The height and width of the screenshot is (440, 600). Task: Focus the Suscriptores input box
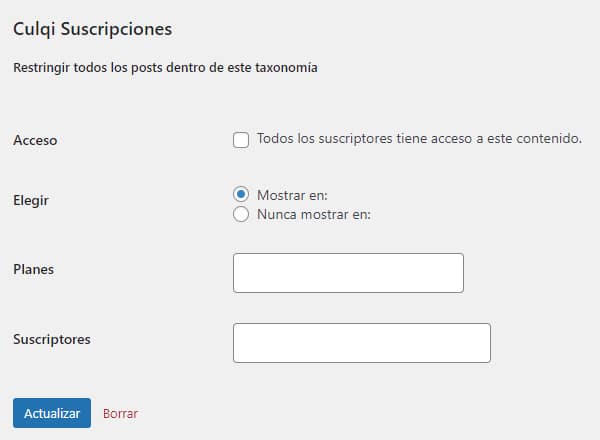[361, 342]
